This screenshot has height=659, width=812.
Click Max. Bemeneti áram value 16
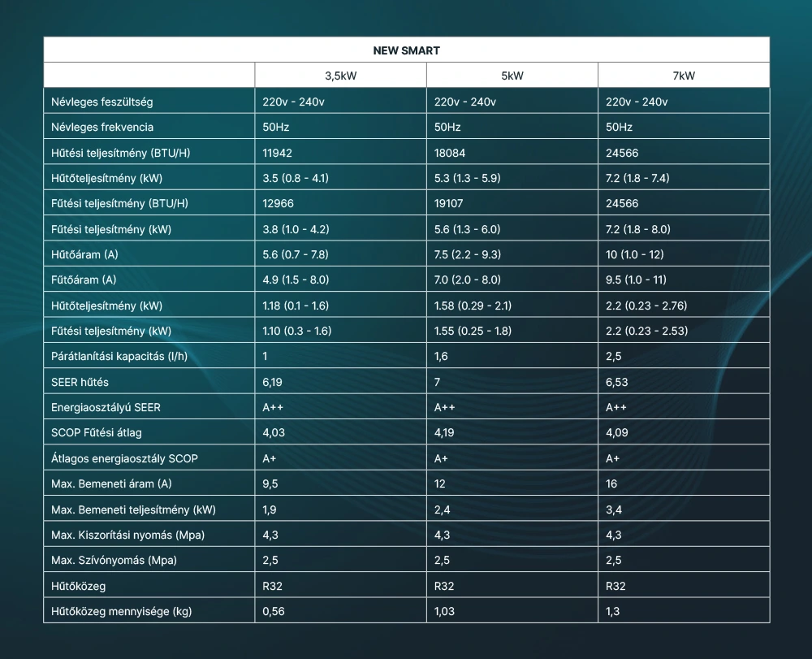[611, 483]
